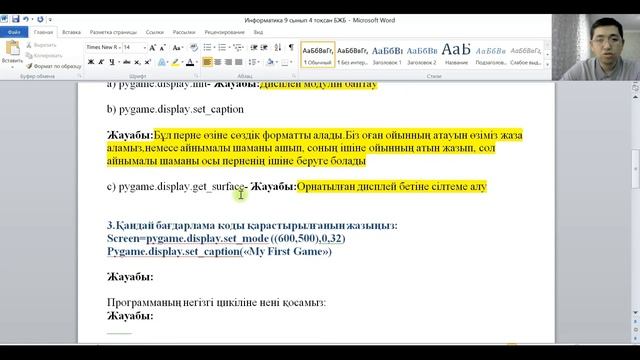640x360 pixels.
Task: Sort the selected text
Action: coord(278,48)
